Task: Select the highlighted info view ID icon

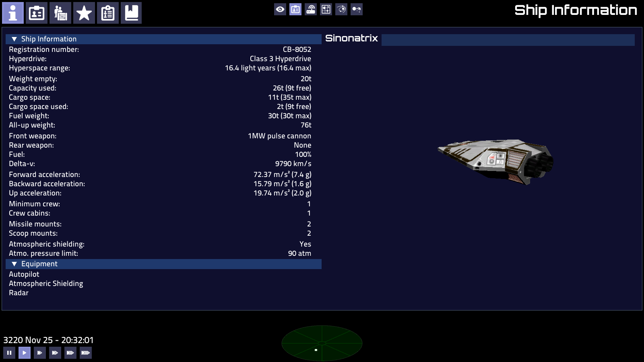Action: [x=295, y=9]
